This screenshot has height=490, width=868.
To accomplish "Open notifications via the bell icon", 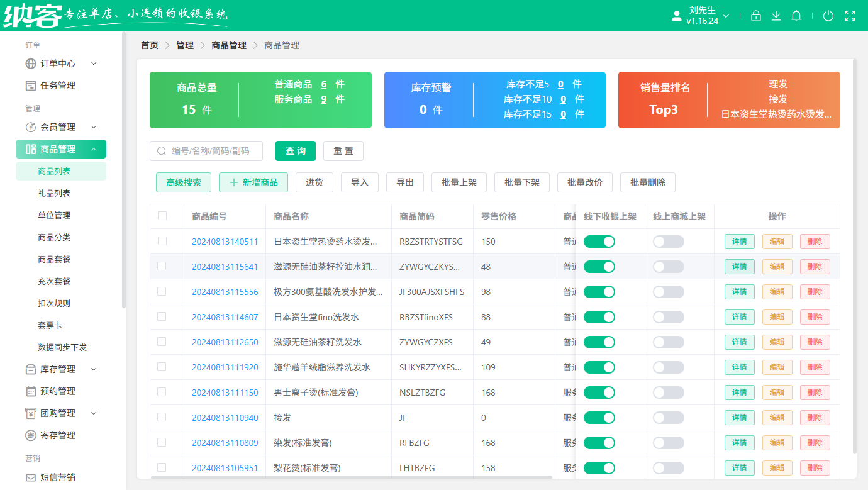I will [x=796, y=16].
